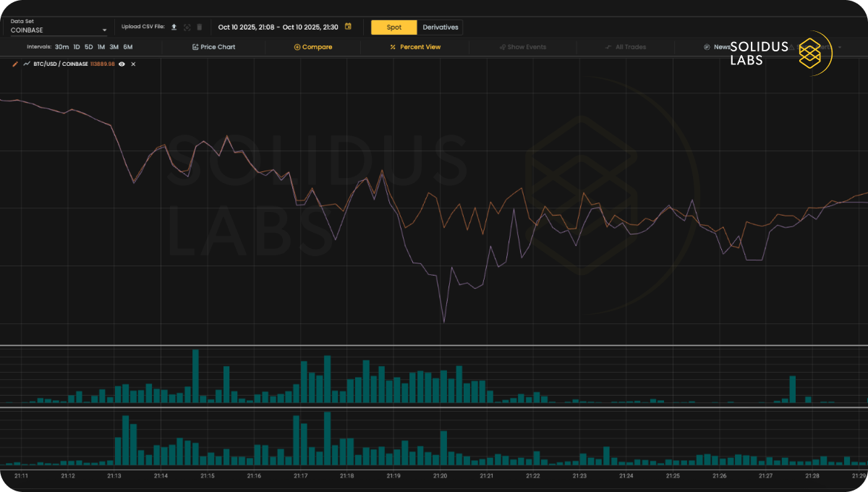Remove BTC/USD series with X icon
Screen dimensions: 868x492
coord(133,64)
